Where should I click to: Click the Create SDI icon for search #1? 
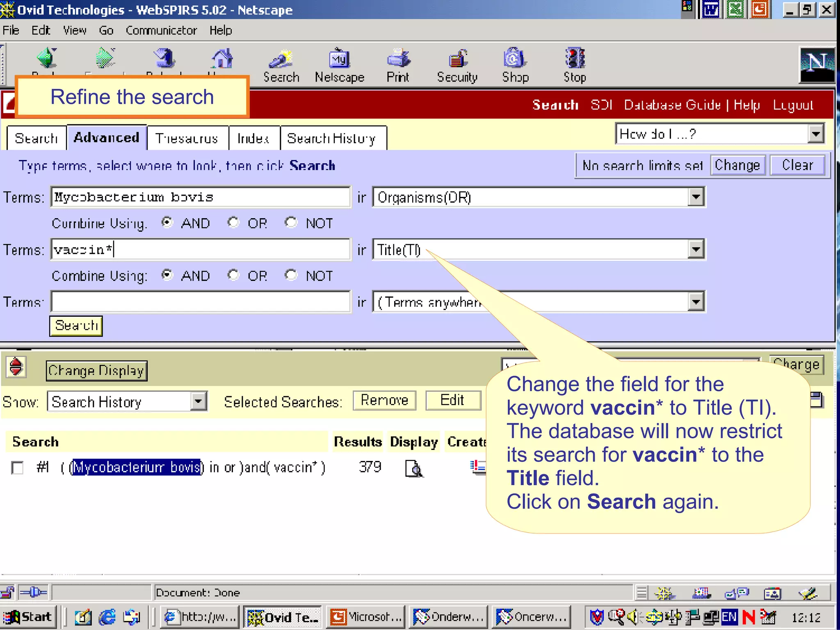478,467
